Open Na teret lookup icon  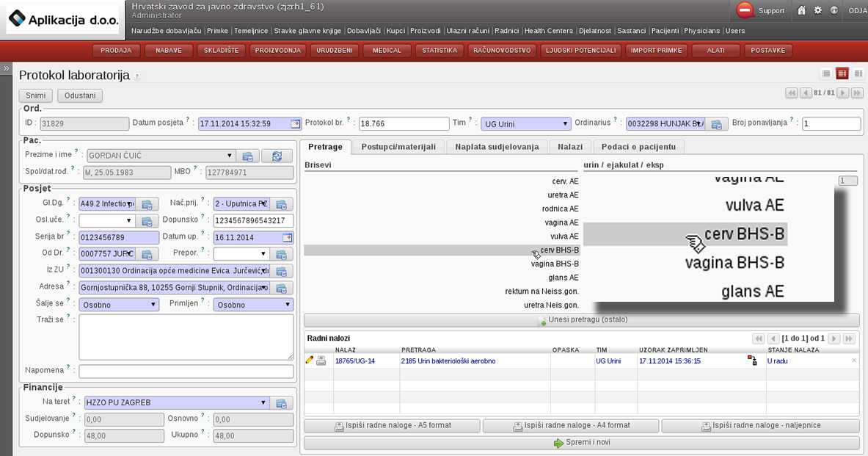(x=281, y=403)
